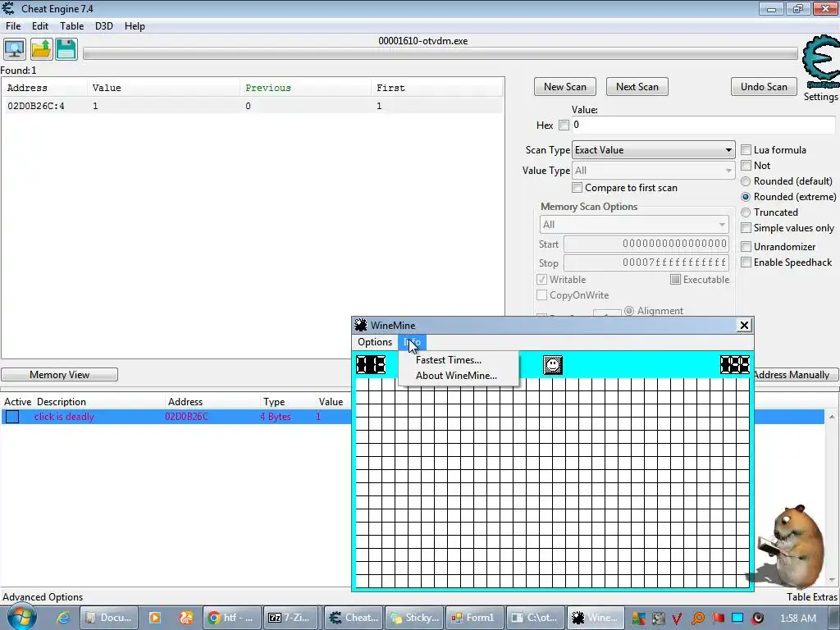This screenshot has width=840, height=630.
Task: Open WineMine Options menu
Action: click(374, 342)
